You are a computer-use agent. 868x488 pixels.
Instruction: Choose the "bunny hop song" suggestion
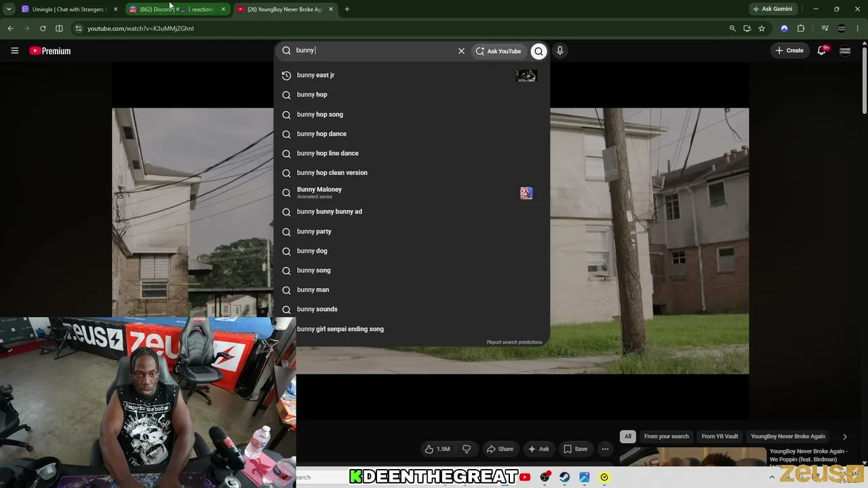point(412,115)
